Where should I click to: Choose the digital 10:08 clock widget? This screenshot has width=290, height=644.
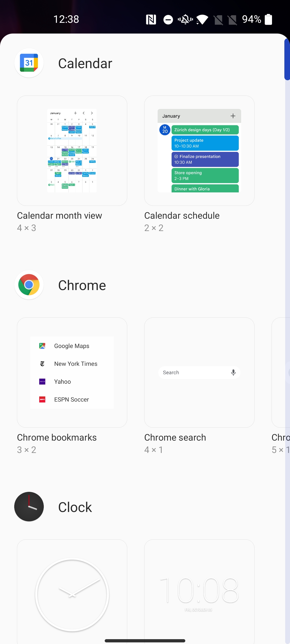tap(199, 592)
